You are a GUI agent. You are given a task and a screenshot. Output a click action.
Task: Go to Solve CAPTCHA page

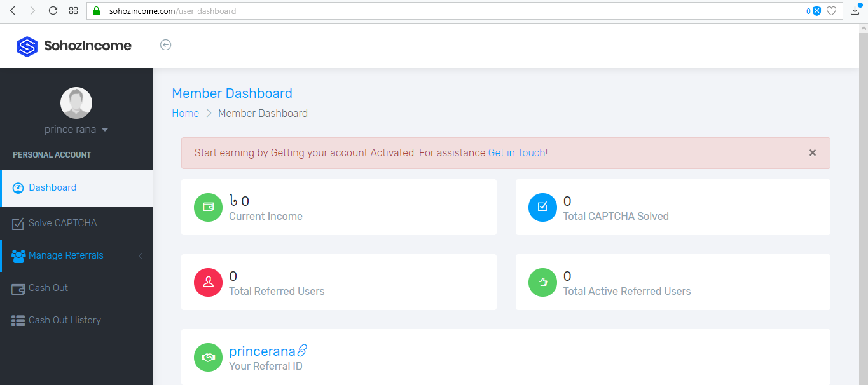[x=62, y=223]
